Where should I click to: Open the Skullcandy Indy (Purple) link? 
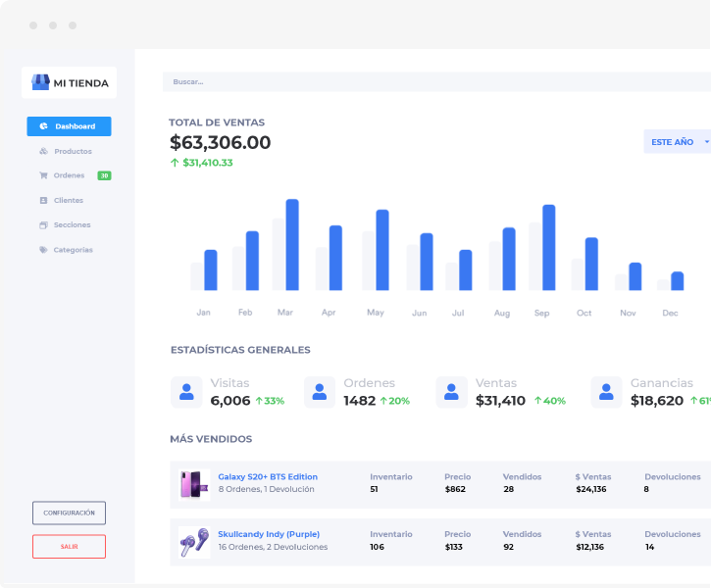(x=269, y=534)
